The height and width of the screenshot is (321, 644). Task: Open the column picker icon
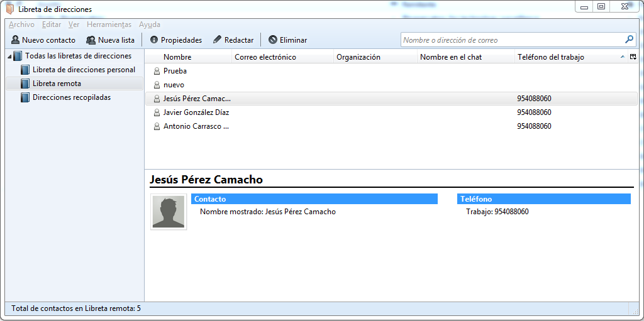[x=633, y=57]
